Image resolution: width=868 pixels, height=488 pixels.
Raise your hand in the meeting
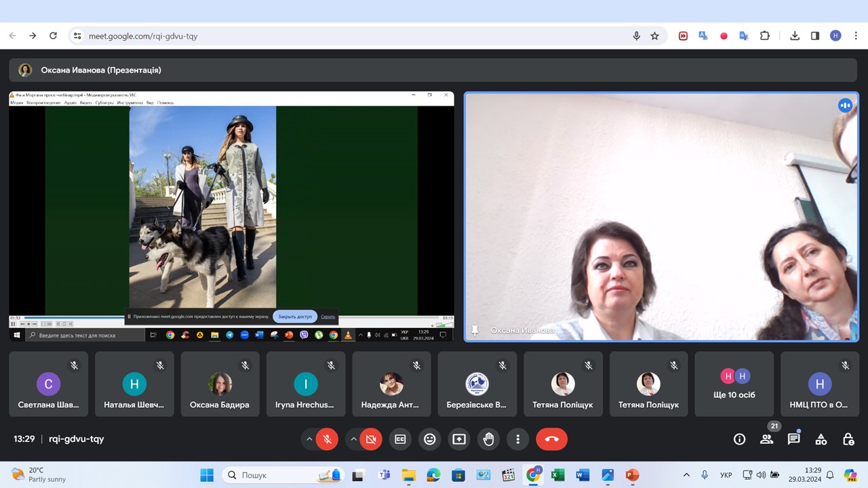[x=488, y=439]
